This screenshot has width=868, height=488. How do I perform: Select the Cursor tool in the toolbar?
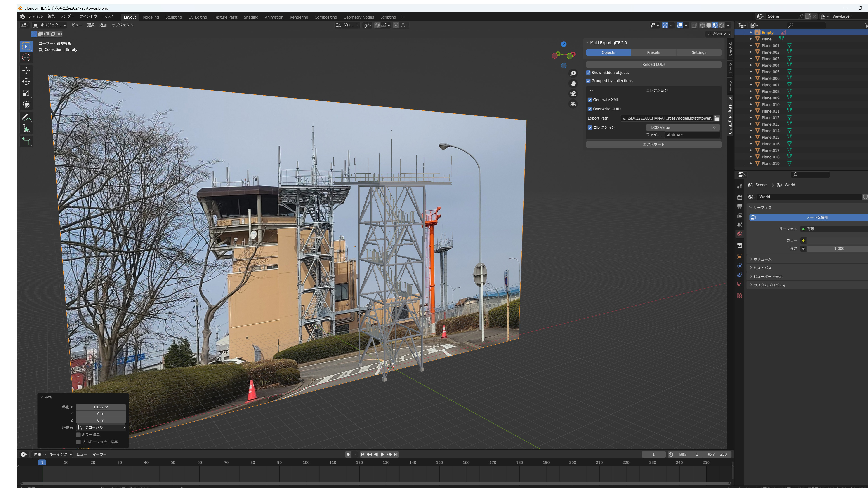[26, 58]
